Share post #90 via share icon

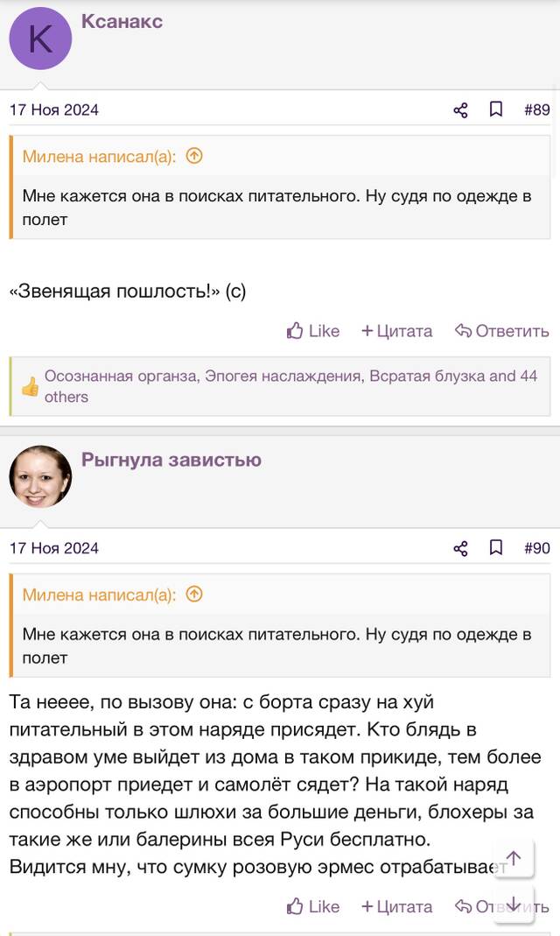click(x=460, y=548)
